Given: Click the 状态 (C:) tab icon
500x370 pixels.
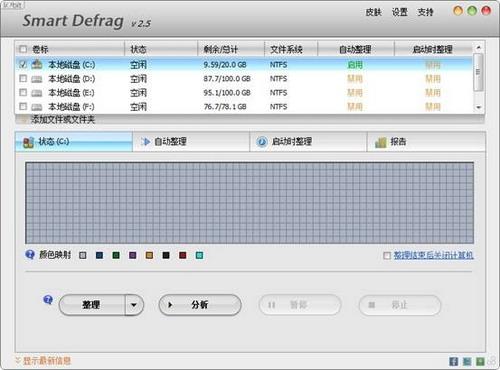Looking at the screenshot, I should point(28,142).
